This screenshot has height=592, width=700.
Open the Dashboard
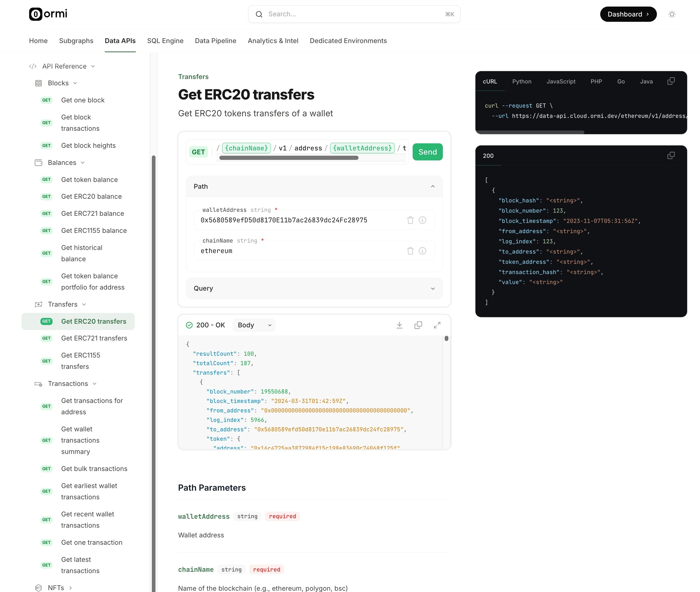pyautogui.click(x=628, y=14)
